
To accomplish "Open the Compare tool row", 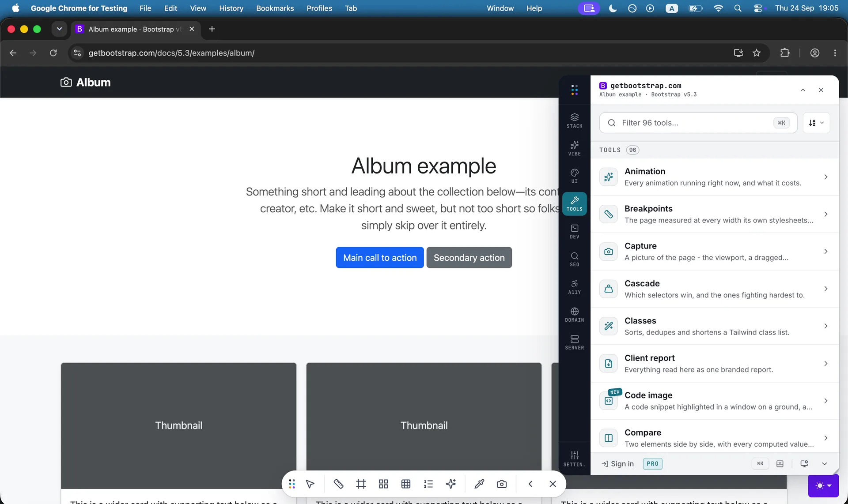I will tap(715, 436).
